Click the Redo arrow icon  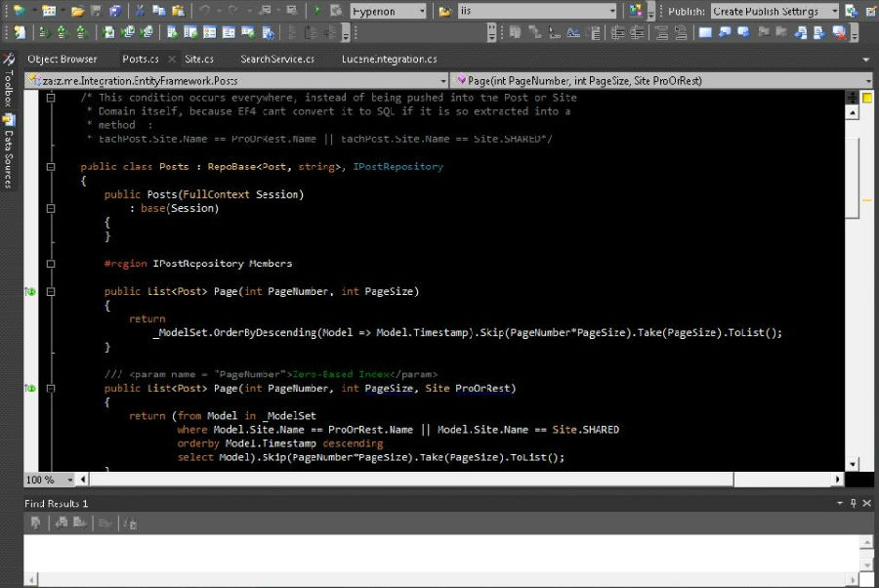(232, 11)
